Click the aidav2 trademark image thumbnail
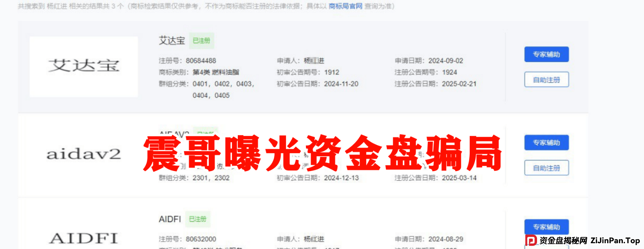The image size is (644, 249). click(x=83, y=154)
